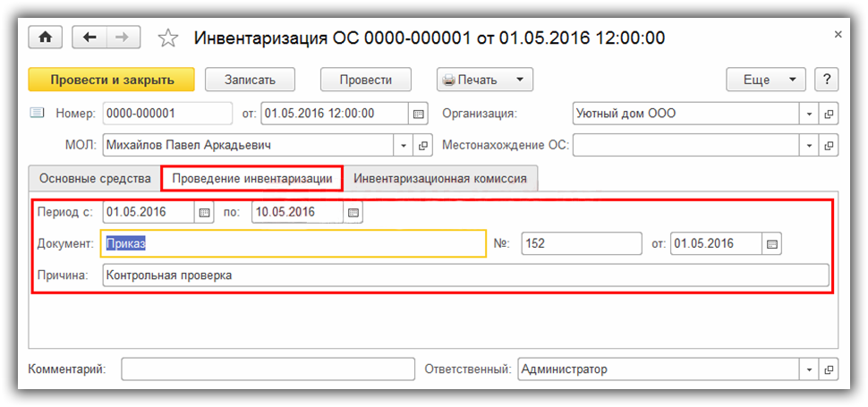Click the empty Местонахождение ОС field

[686, 146]
